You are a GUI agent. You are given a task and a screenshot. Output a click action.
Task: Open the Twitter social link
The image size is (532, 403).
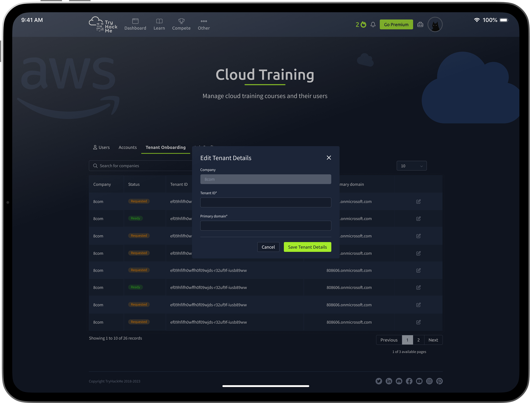[x=378, y=381]
